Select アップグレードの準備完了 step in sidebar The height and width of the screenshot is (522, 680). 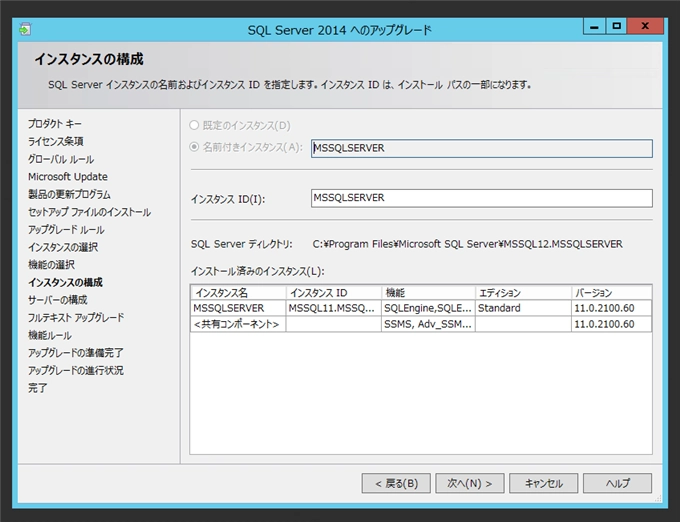point(75,352)
